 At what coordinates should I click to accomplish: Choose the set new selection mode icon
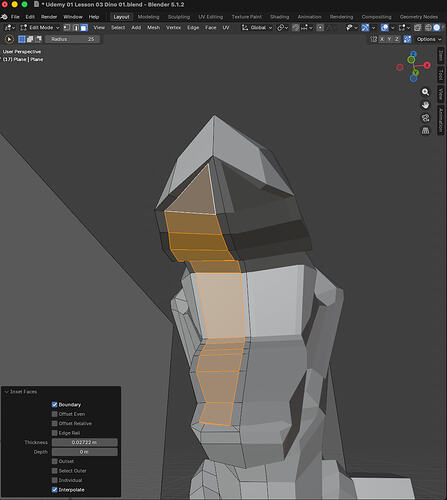tap(22, 39)
